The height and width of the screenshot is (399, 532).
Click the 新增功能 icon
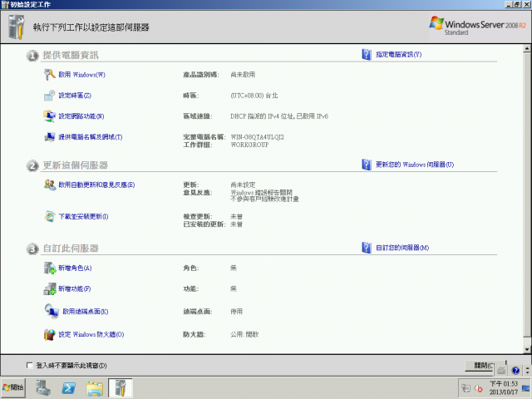pos(50,288)
